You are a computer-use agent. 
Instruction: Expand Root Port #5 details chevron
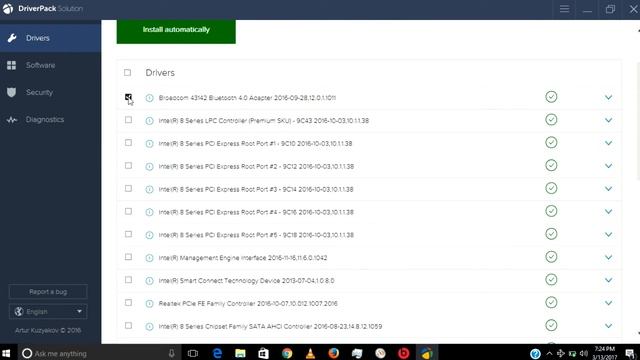tap(608, 235)
